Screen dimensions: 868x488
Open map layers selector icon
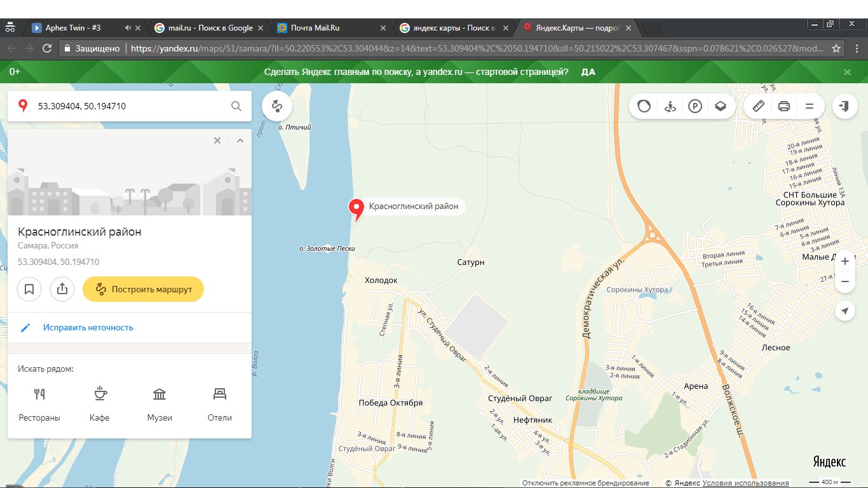point(720,106)
